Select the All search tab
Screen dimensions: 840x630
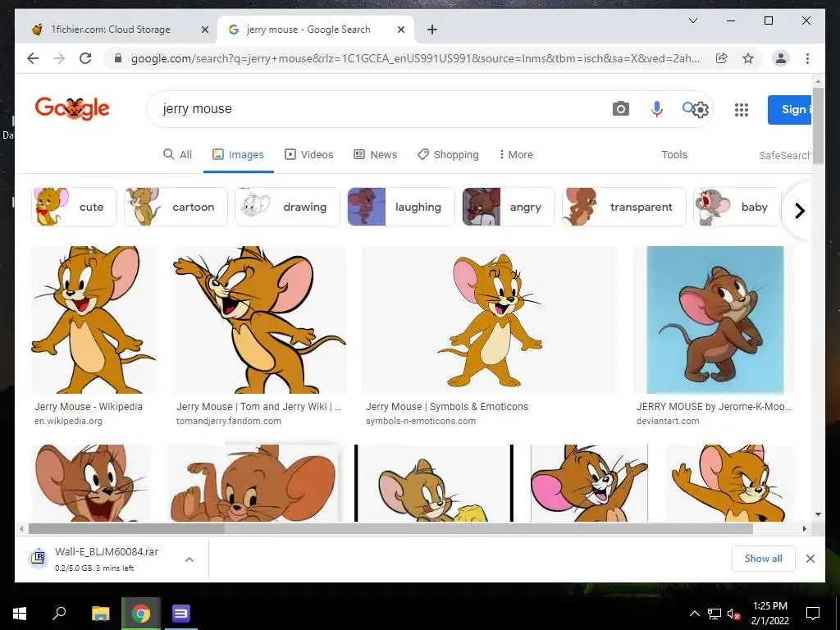[177, 155]
